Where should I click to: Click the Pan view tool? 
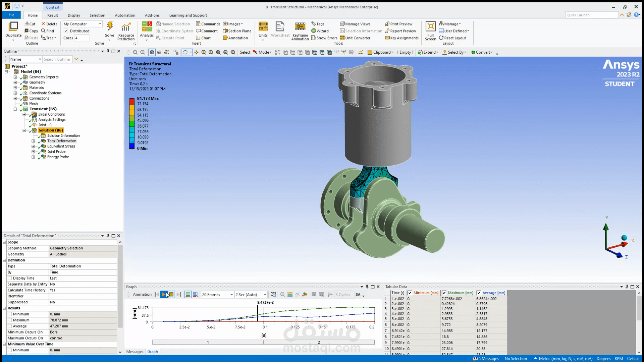pyautogui.click(x=196, y=52)
